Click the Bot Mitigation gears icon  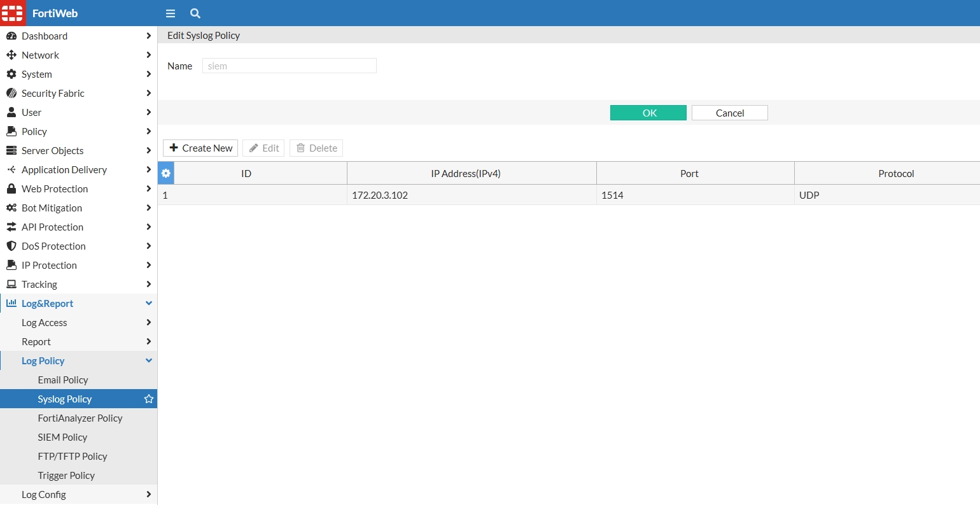pyautogui.click(x=11, y=208)
